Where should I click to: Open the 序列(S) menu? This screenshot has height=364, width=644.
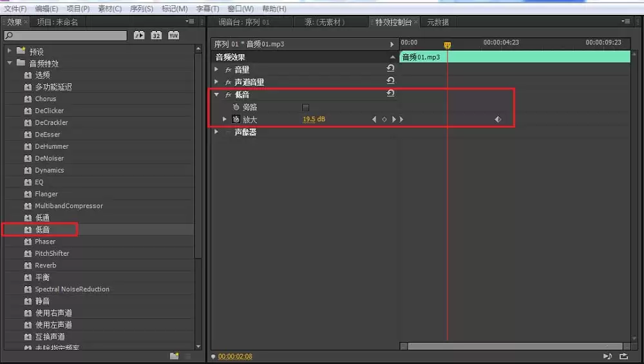coord(140,8)
